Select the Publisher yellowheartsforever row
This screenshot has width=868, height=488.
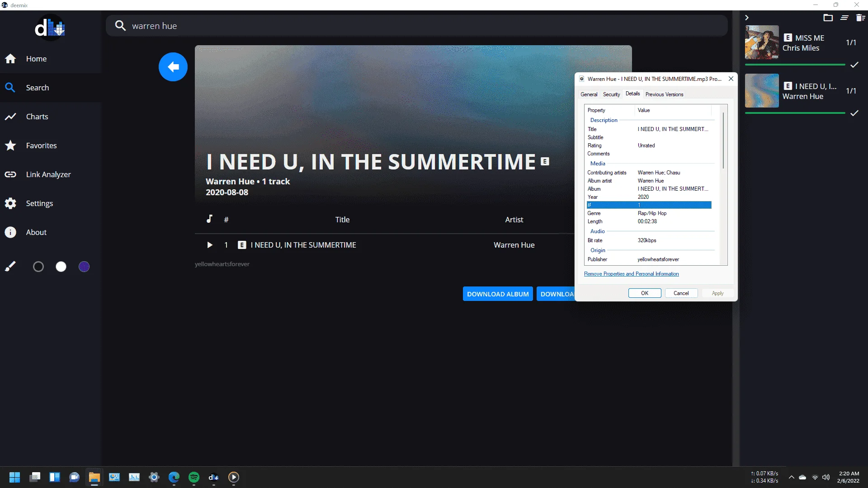click(x=649, y=259)
